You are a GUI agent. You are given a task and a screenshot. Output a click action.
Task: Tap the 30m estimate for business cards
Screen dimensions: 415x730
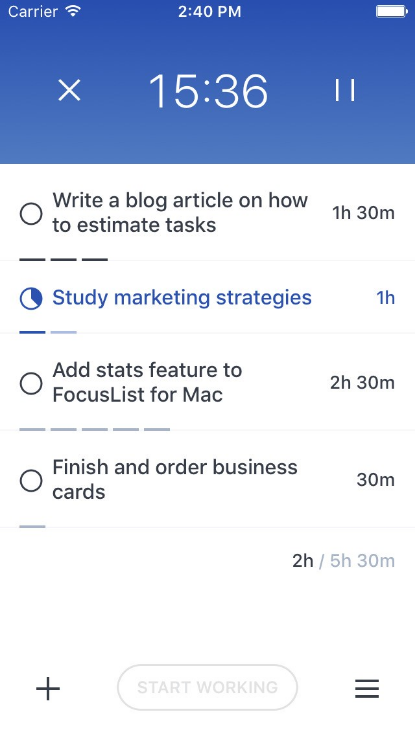click(x=375, y=480)
